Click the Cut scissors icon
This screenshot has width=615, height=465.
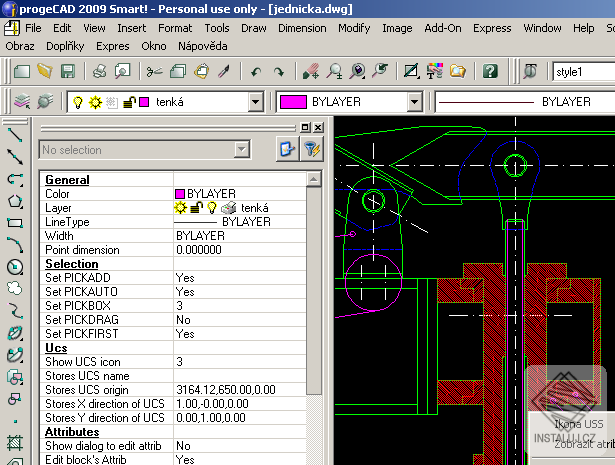pyautogui.click(x=153, y=71)
